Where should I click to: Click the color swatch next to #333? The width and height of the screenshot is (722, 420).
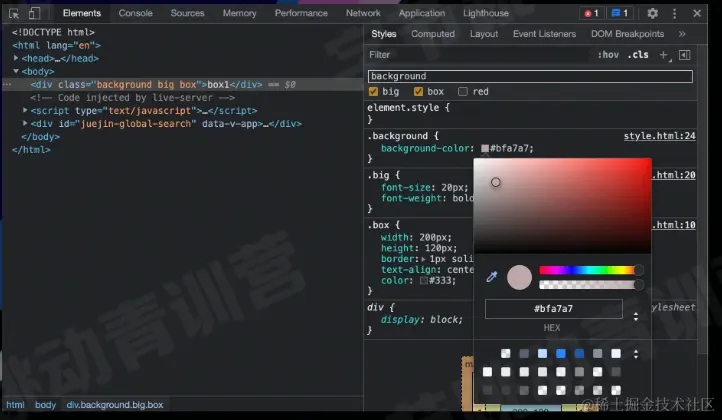click(424, 280)
